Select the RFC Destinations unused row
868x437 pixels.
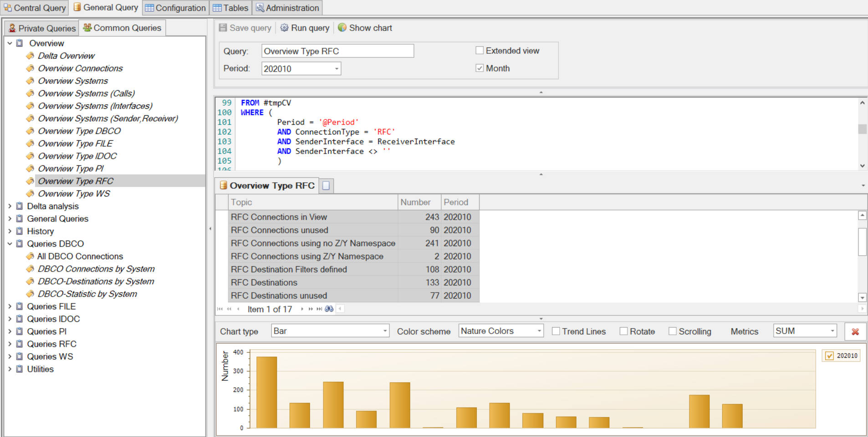354,296
